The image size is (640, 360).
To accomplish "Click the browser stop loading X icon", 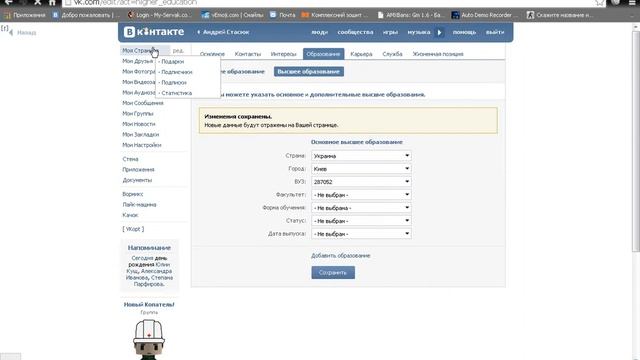I will tap(38, 2).
